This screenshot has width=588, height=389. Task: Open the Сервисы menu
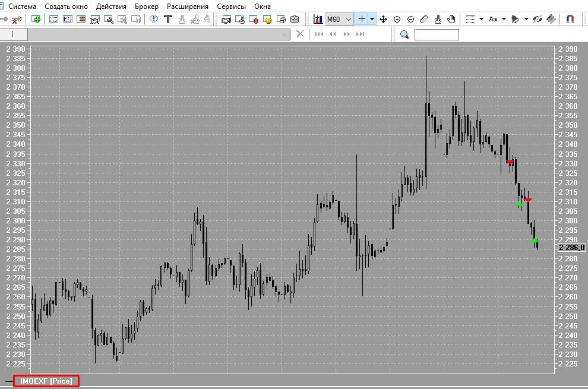click(x=232, y=7)
